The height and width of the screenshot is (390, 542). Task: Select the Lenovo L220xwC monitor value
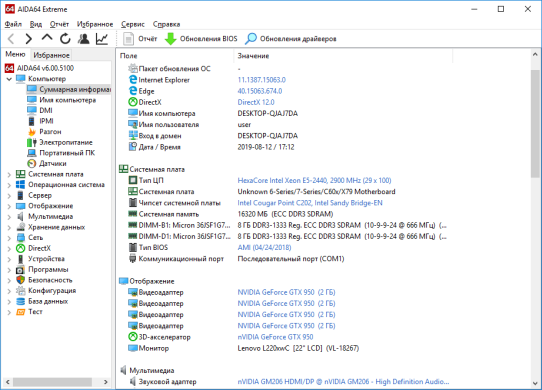pyautogui.click(x=298, y=348)
